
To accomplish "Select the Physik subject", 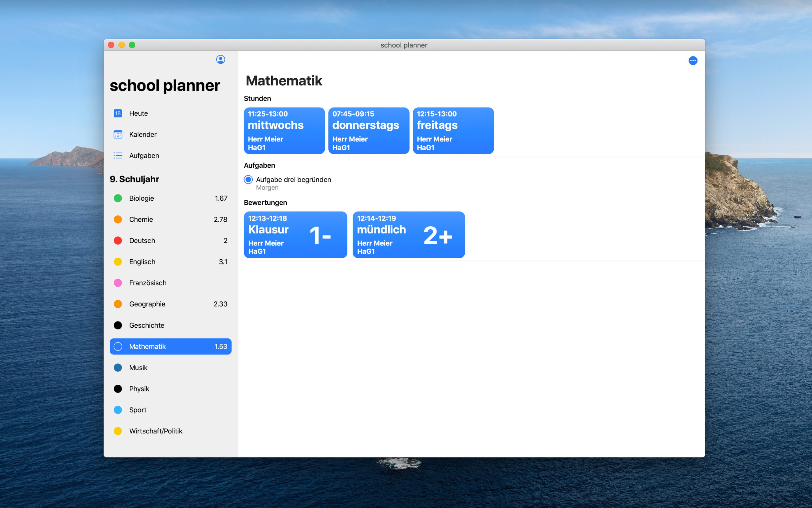I will click(x=171, y=389).
